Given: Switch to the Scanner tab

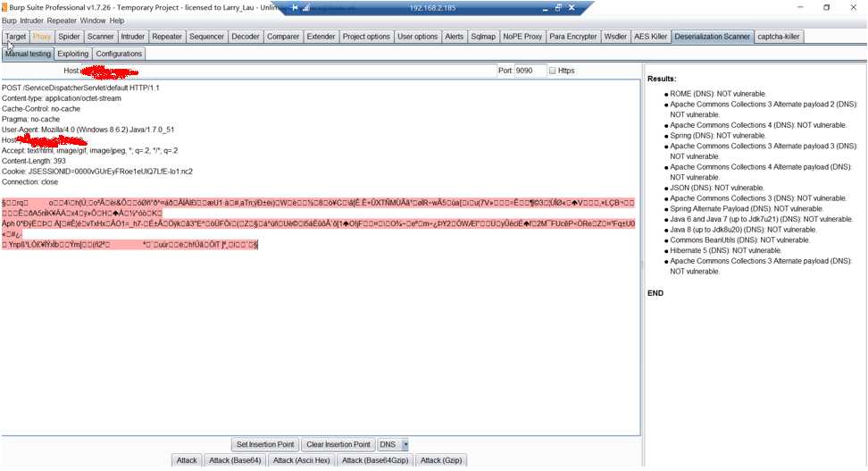Looking at the screenshot, I should (x=100, y=37).
